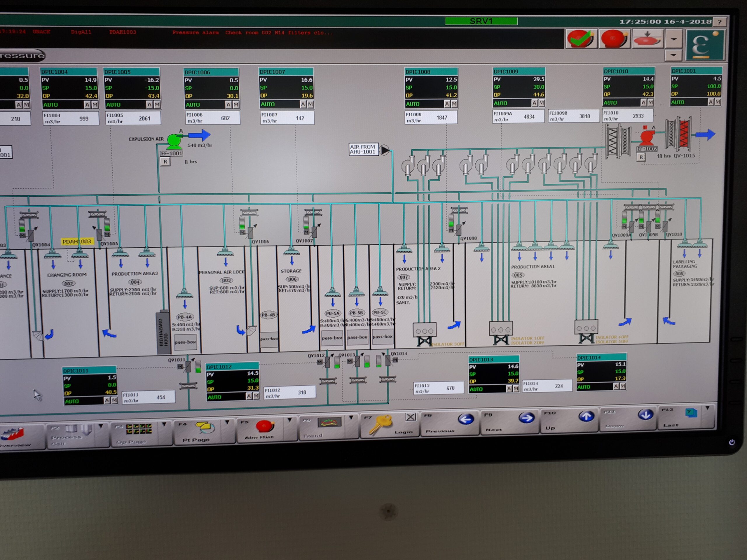Set DPIC1008 to Auto with A button
747x560 pixels.
[447, 104]
